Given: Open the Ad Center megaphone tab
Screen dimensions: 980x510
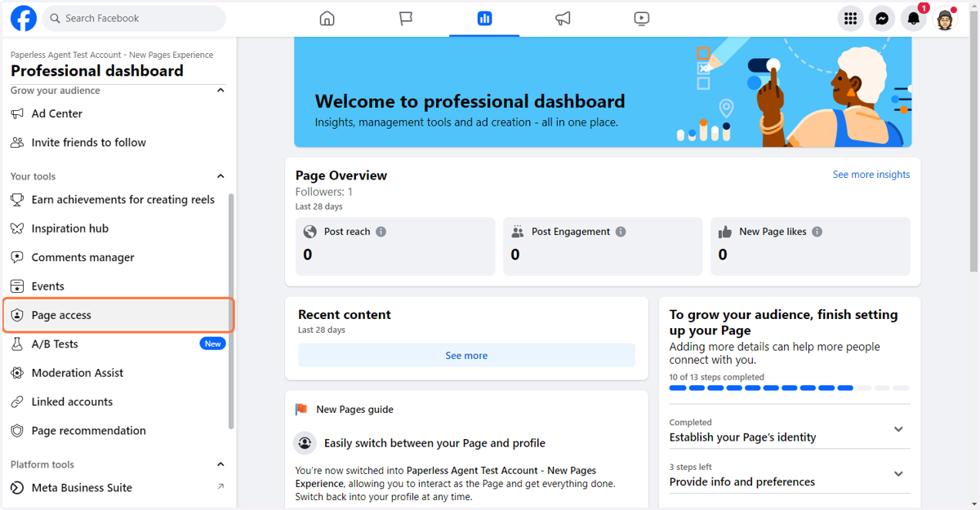Looking at the screenshot, I should click(563, 18).
